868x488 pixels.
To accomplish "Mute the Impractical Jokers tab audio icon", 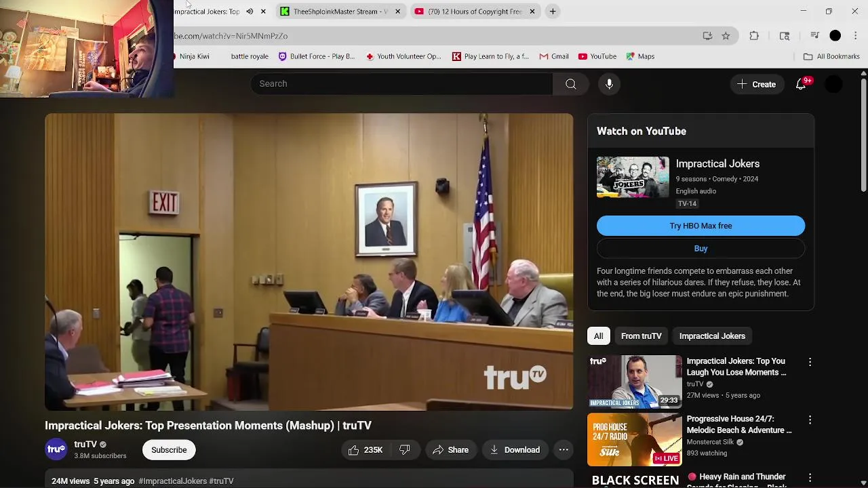I will pyautogui.click(x=250, y=12).
